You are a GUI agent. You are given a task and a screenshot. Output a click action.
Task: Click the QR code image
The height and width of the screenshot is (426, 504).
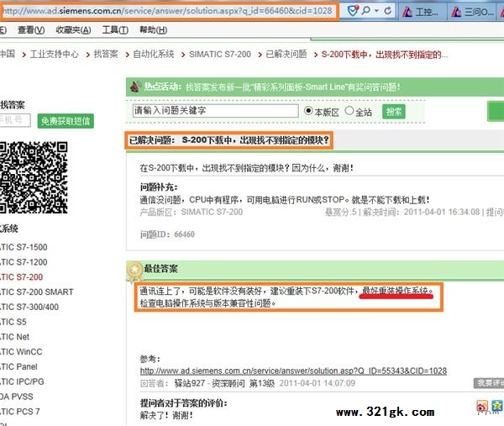point(34,177)
